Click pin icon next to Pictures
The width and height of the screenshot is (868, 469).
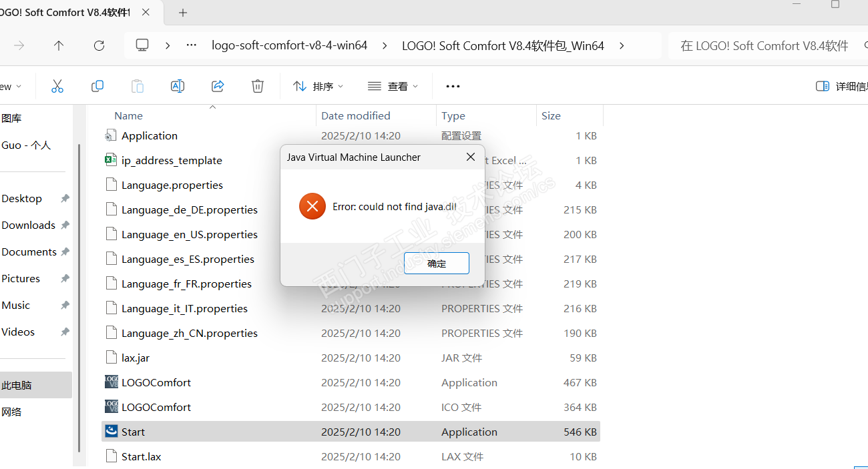click(x=65, y=279)
